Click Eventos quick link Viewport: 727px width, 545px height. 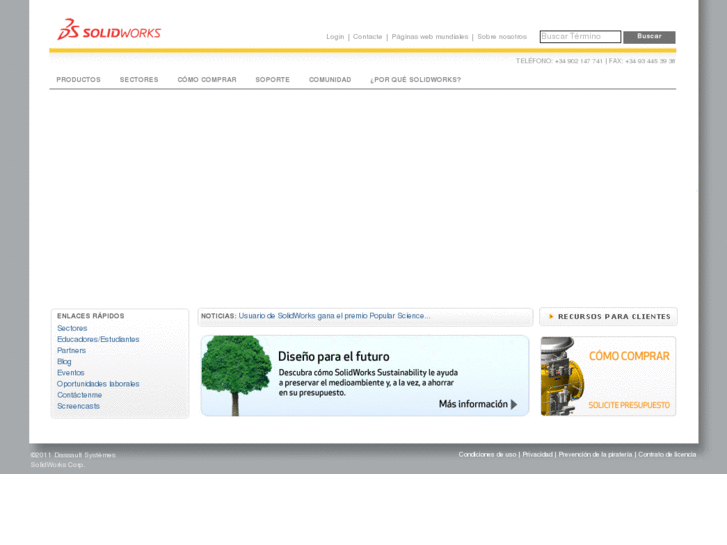click(70, 373)
